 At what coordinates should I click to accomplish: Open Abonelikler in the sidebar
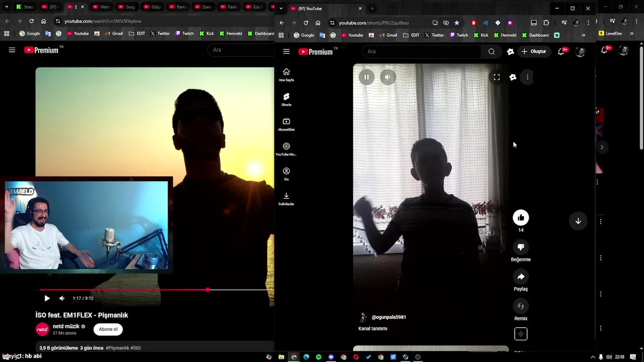[286, 125]
